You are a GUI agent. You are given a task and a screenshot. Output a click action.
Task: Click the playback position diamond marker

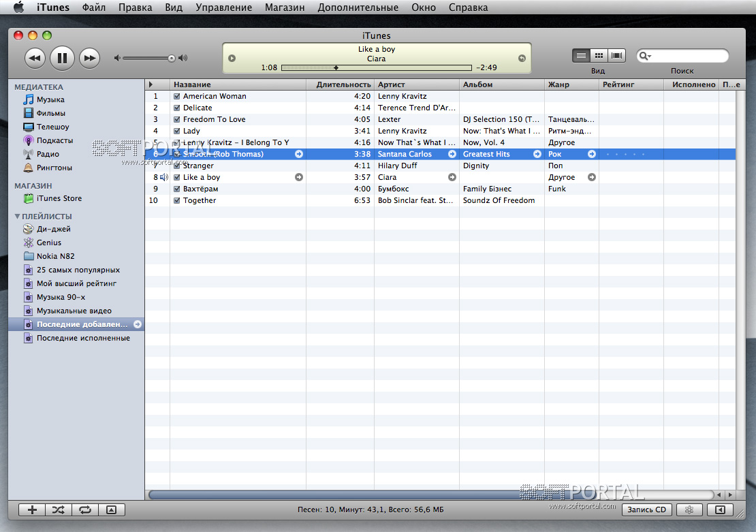click(x=336, y=68)
